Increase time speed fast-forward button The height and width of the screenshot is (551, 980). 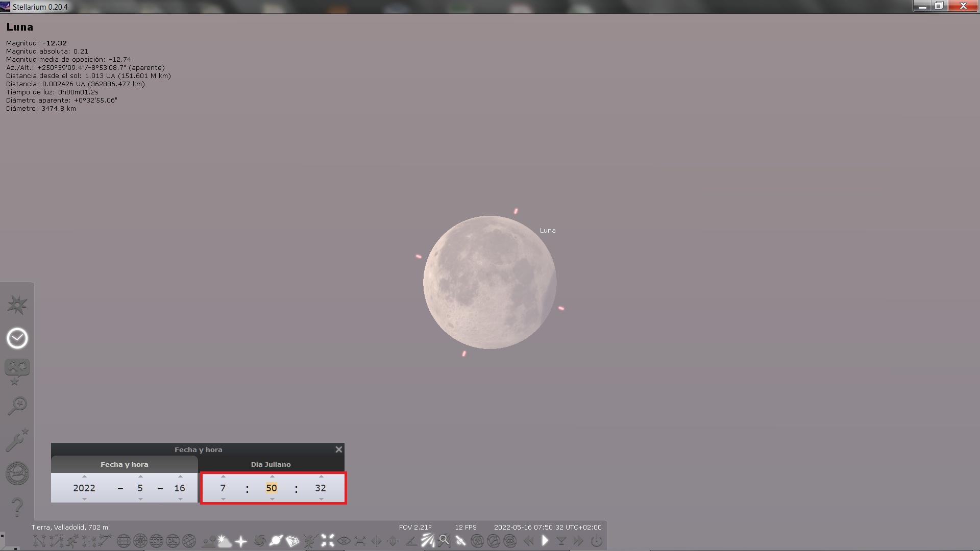click(578, 541)
